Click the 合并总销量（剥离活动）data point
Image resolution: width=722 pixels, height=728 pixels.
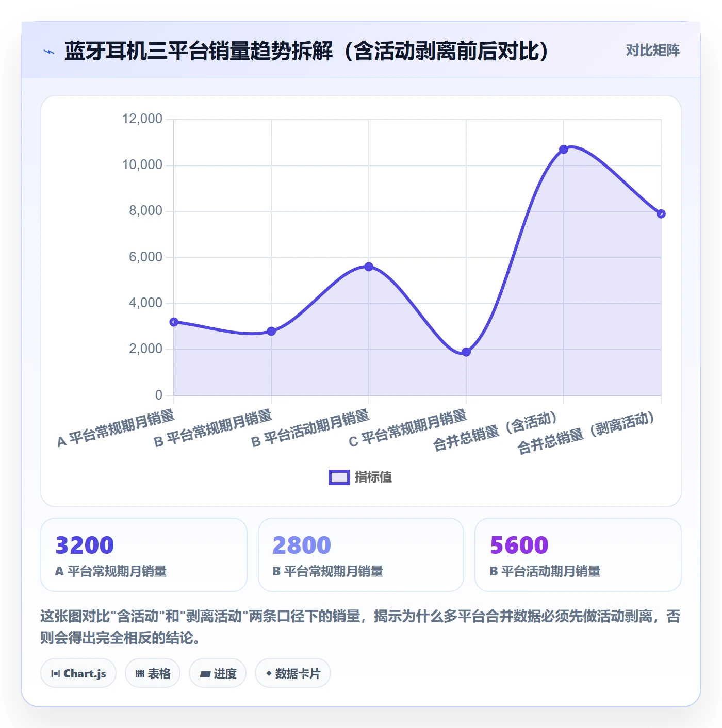pos(661,214)
